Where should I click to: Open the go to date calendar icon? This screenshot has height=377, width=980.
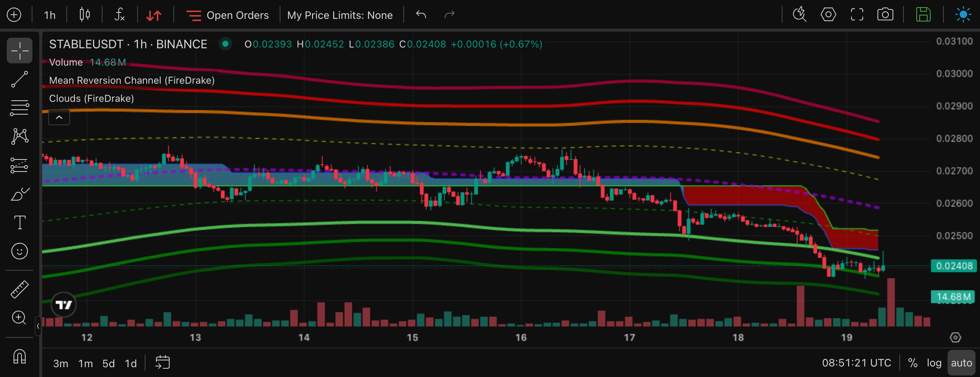pyautogui.click(x=162, y=363)
